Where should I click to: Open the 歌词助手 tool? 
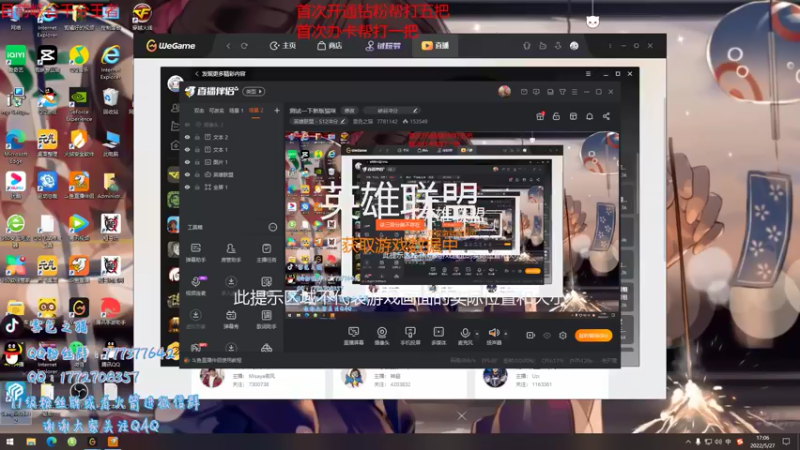tap(266, 319)
